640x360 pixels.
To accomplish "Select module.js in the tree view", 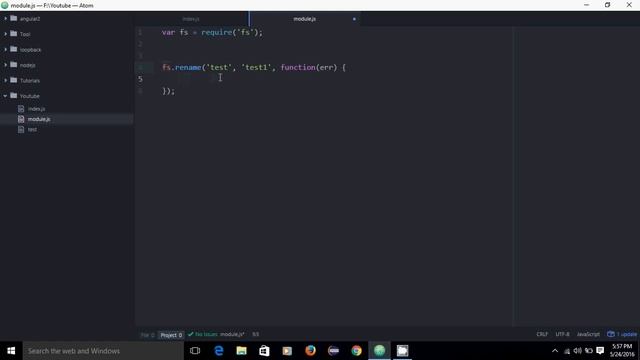I will (x=39, y=119).
